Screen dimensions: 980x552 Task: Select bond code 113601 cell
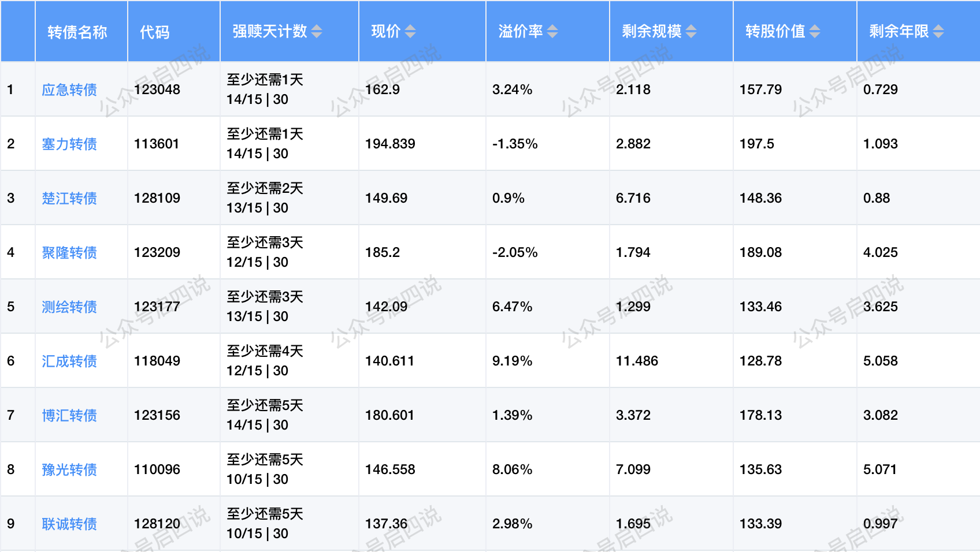pyautogui.click(x=157, y=144)
